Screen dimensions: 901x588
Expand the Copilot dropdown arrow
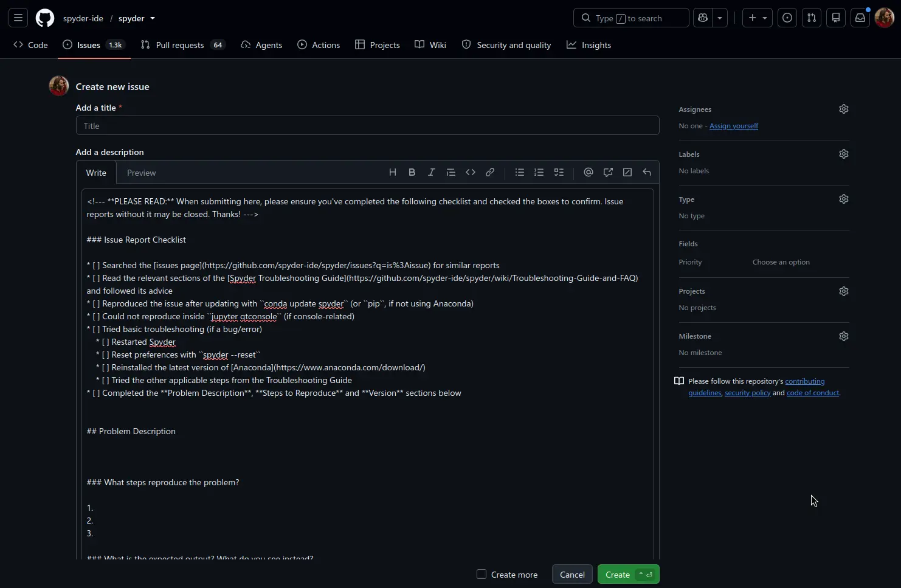(720, 18)
